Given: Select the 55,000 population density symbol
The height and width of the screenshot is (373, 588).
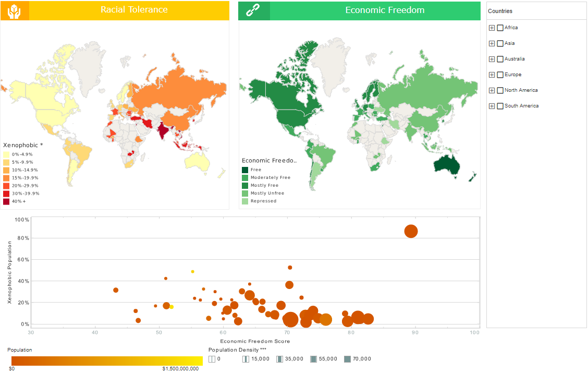Looking at the screenshot, I should tap(314, 359).
